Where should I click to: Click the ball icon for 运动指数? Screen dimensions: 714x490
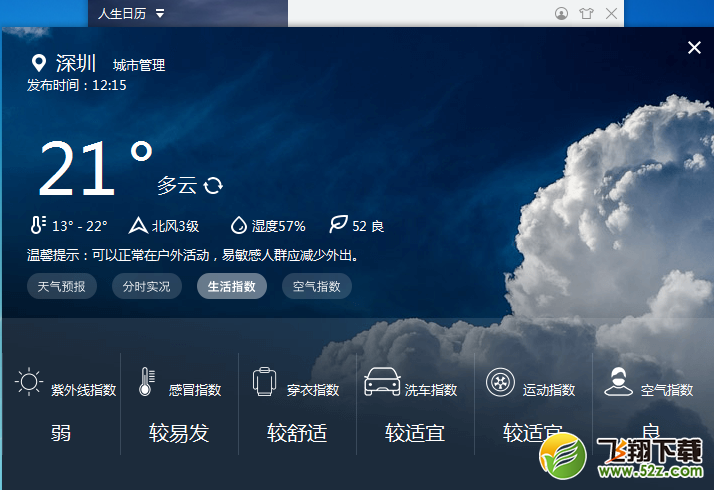coord(500,382)
